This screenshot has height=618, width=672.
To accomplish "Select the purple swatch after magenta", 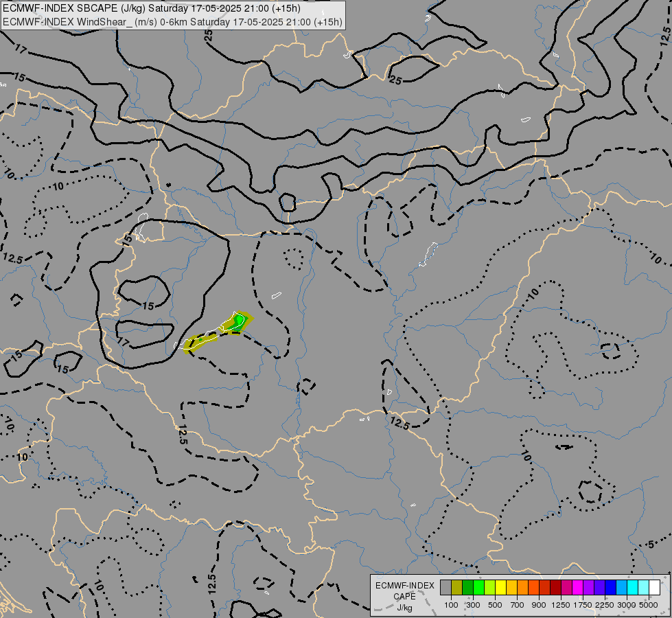I will [x=588, y=588].
